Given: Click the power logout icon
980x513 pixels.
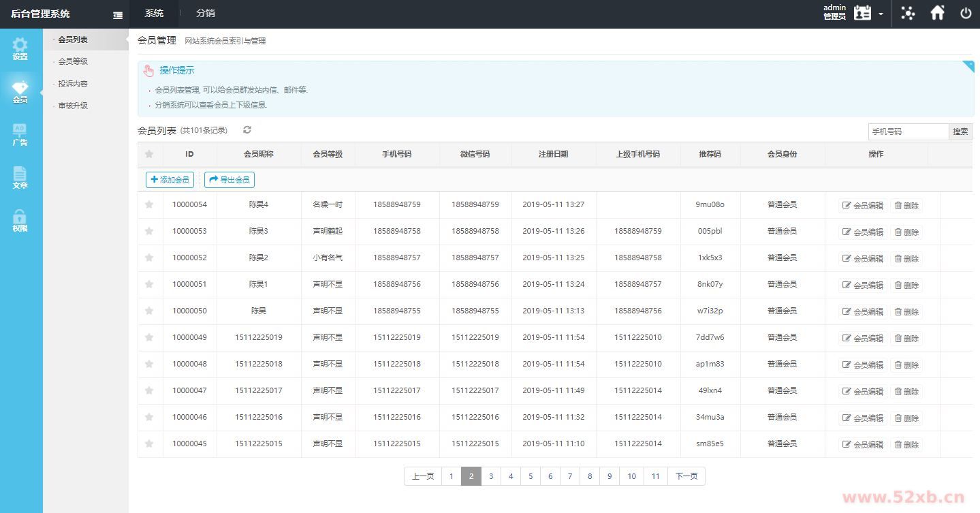Looking at the screenshot, I should tap(966, 13).
